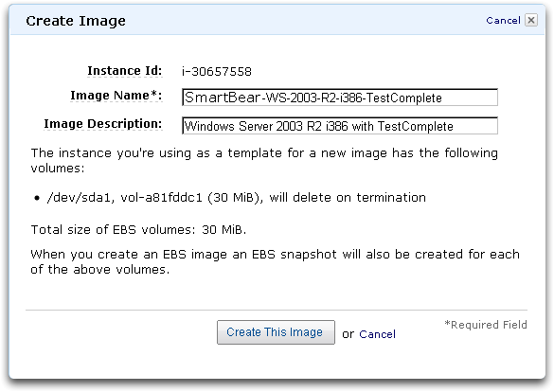The image size is (554, 392).
Task: Click the horizontal divider above the buttons
Action: [x=277, y=310]
